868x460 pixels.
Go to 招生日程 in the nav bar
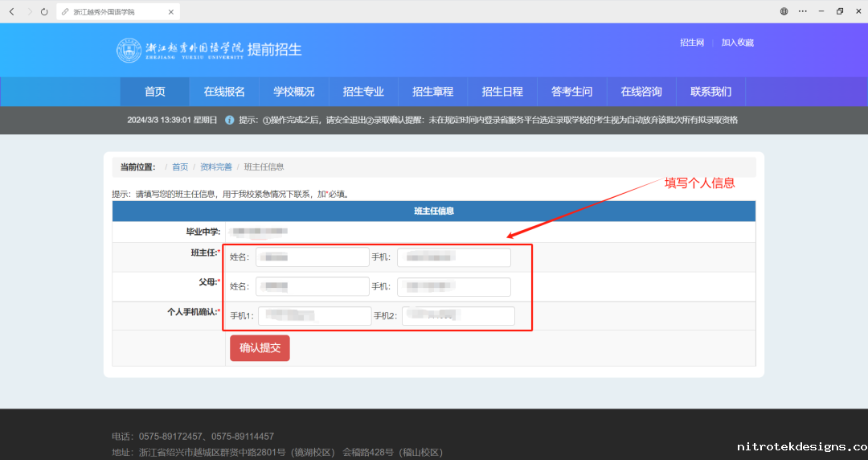pyautogui.click(x=502, y=92)
